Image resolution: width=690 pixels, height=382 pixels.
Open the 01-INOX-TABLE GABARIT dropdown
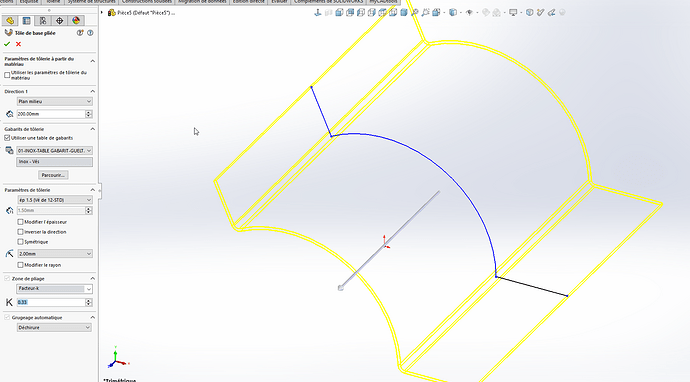click(55, 151)
